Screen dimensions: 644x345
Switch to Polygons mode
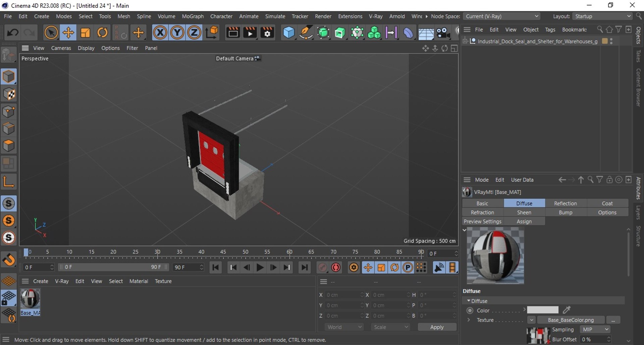pyautogui.click(x=9, y=146)
